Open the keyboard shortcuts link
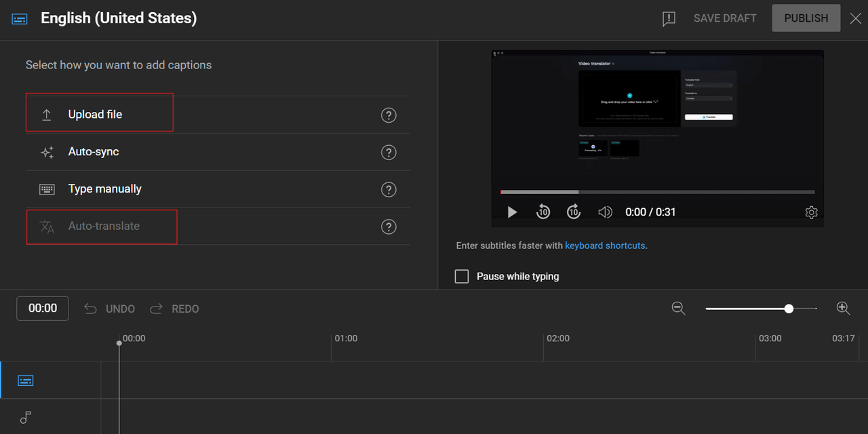Image resolution: width=868 pixels, height=434 pixels. [x=605, y=245]
